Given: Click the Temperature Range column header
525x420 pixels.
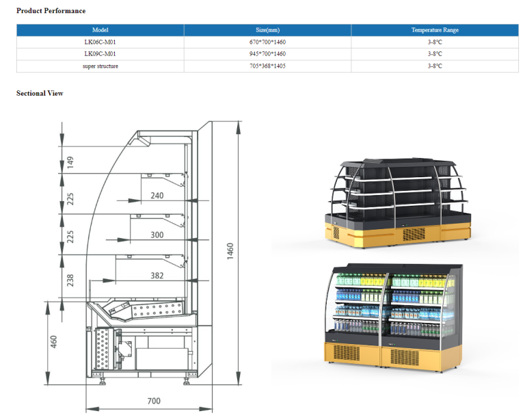Looking at the screenshot, I should pos(435,30).
